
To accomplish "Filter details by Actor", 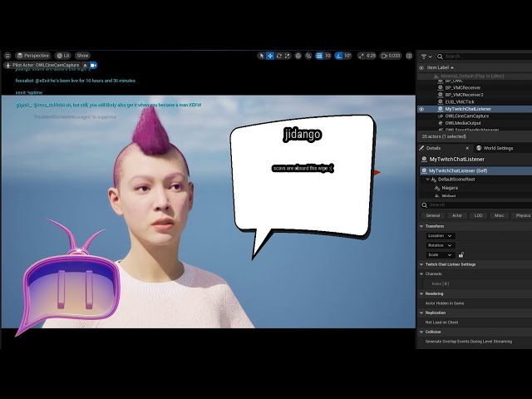I will pos(456,216).
